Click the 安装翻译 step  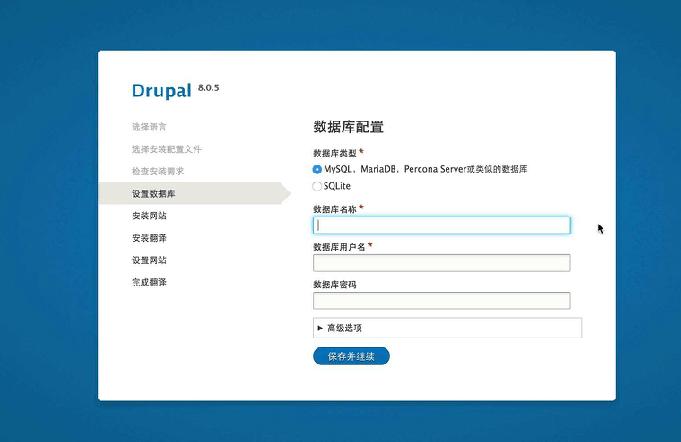click(149, 238)
